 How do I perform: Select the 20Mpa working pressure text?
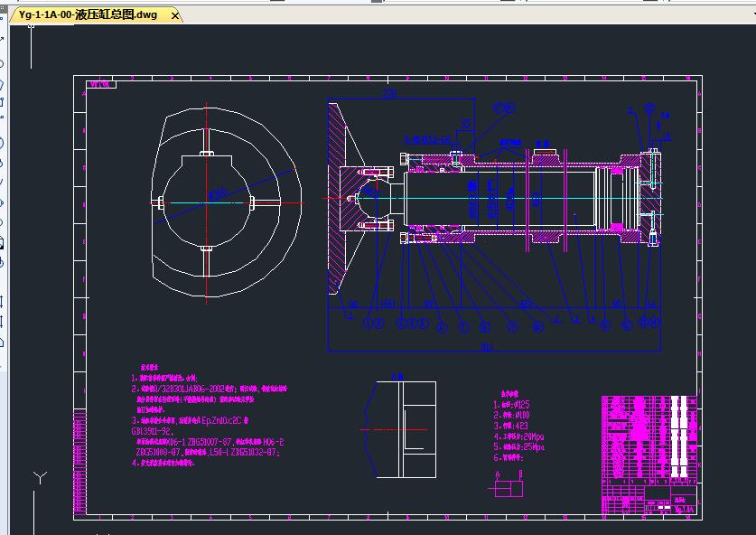[533, 436]
